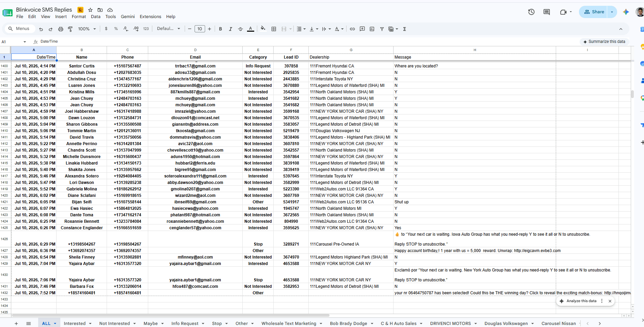Viewport: 644px width, 327px height.
Task: Open Analyze this data more options
Action: pos(602,301)
